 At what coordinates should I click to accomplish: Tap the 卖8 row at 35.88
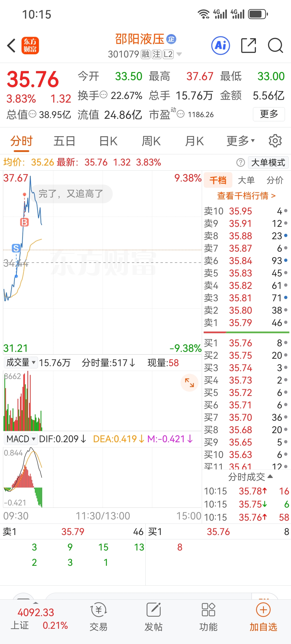click(x=246, y=236)
